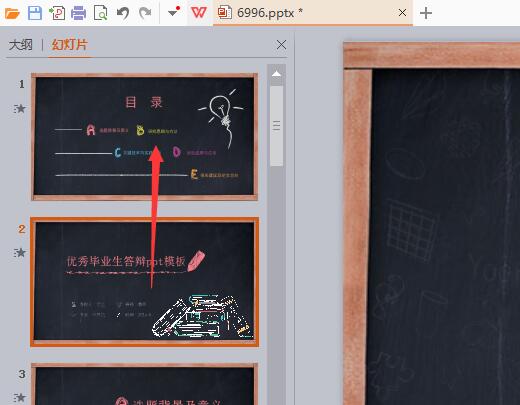Click the scroll up arrow of the thumbnail panel
The image size is (520, 405).
coord(276,74)
